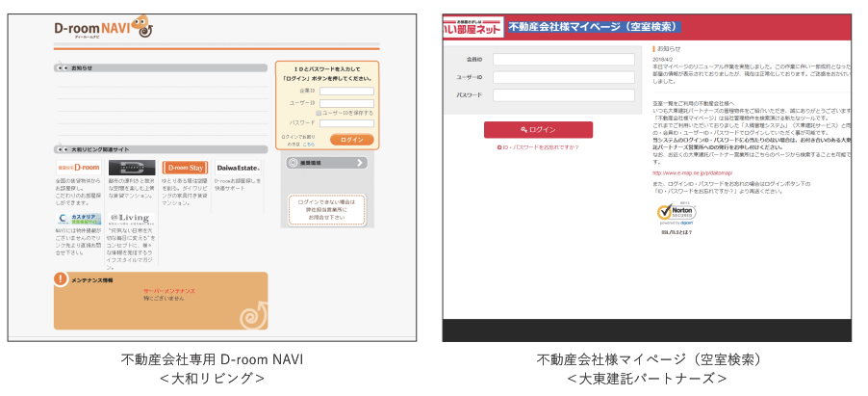The image size is (868, 396).
Task: Click the カスタリア banner logo
Action: 78,219
